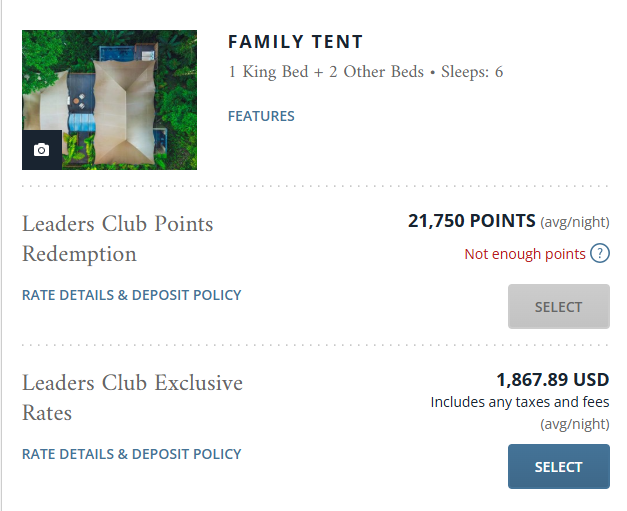
Task: Select the Leaders Club Exclusive Rates offer
Action: pos(559,467)
